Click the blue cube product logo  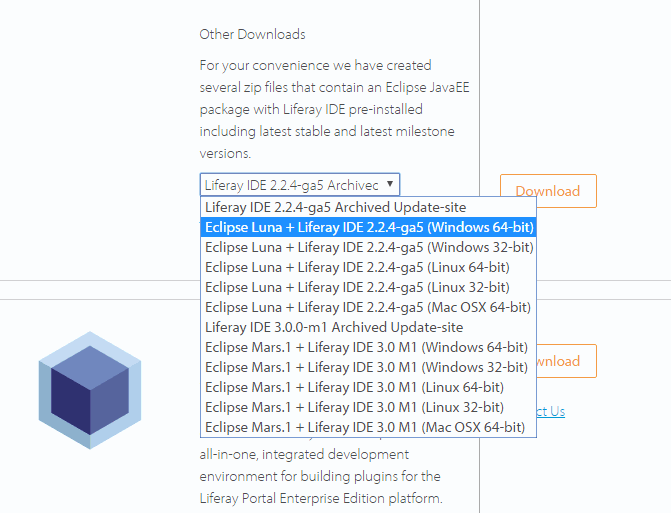point(90,390)
